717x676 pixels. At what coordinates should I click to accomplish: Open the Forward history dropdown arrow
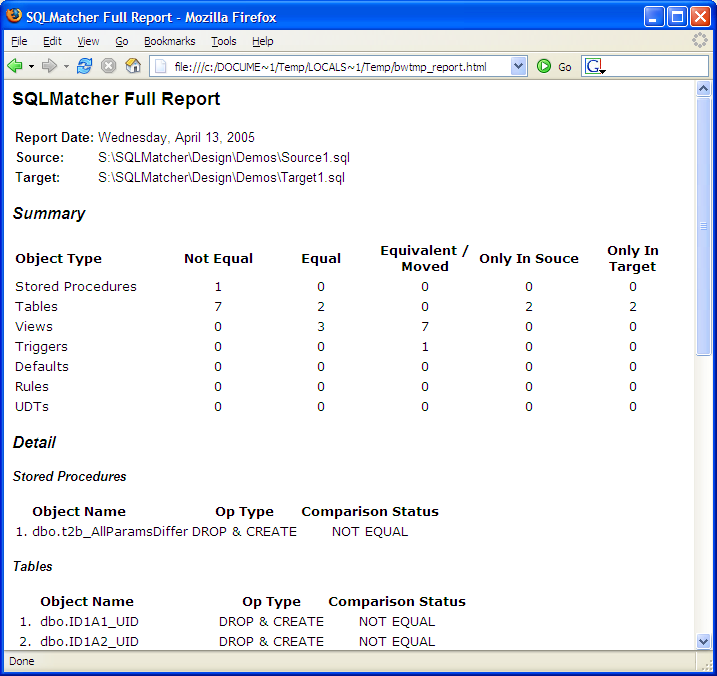[x=66, y=67]
